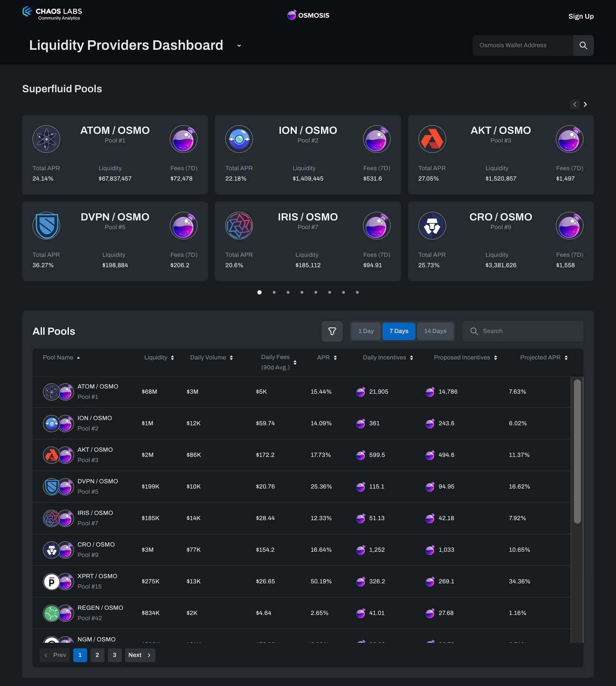Click the $1,558 Fees (7D) value
Screen dimensions: 616x686
[x=565, y=265]
